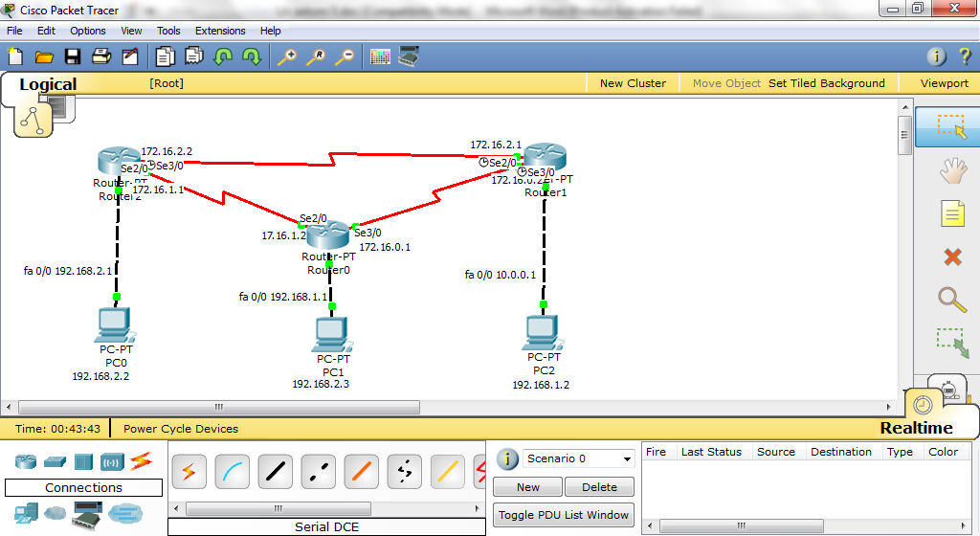Select the Resize Shape tool
This screenshot has width=980, height=536.
click(952, 343)
